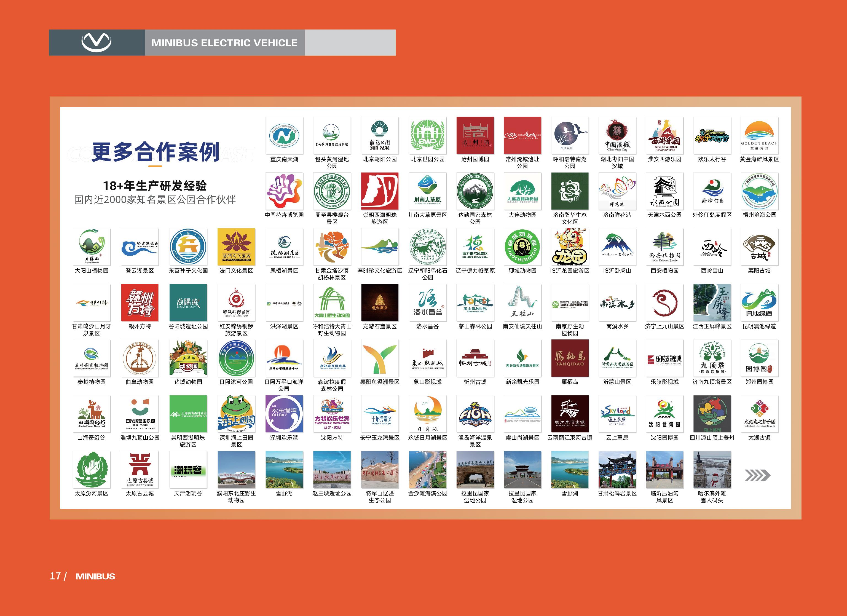Select the 山海奇幻谷 deer logo
The height and width of the screenshot is (616, 847).
(x=92, y=414)
